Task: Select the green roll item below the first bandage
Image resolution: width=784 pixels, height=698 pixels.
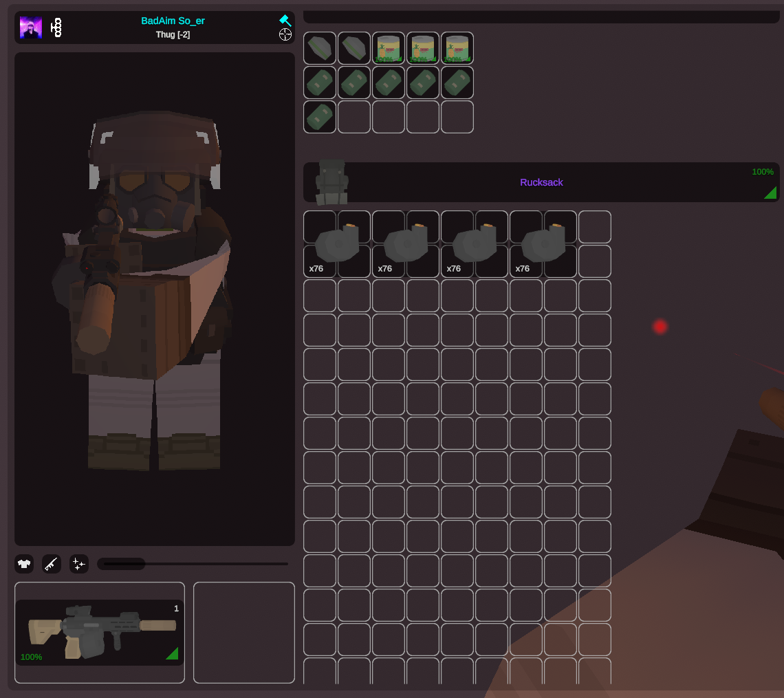Action: [320, 83]
